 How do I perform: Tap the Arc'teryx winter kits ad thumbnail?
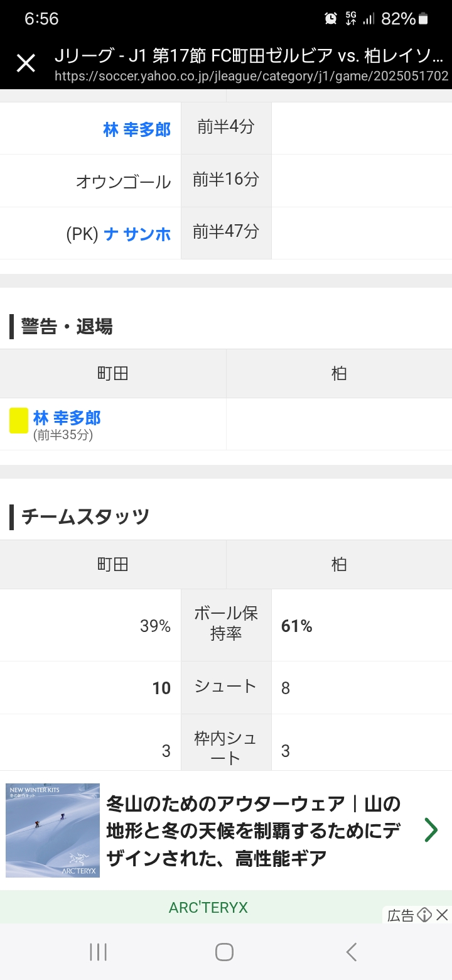coord(53,830)
